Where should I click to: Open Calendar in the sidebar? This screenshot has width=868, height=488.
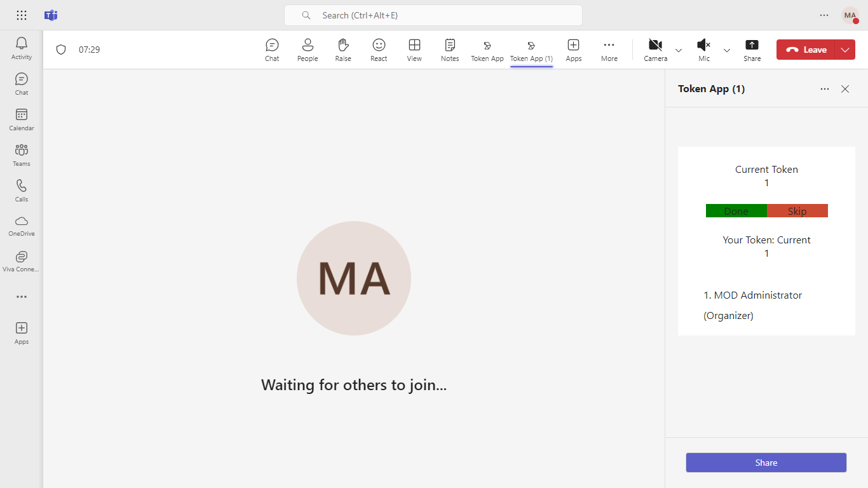[x=22, y=119]
